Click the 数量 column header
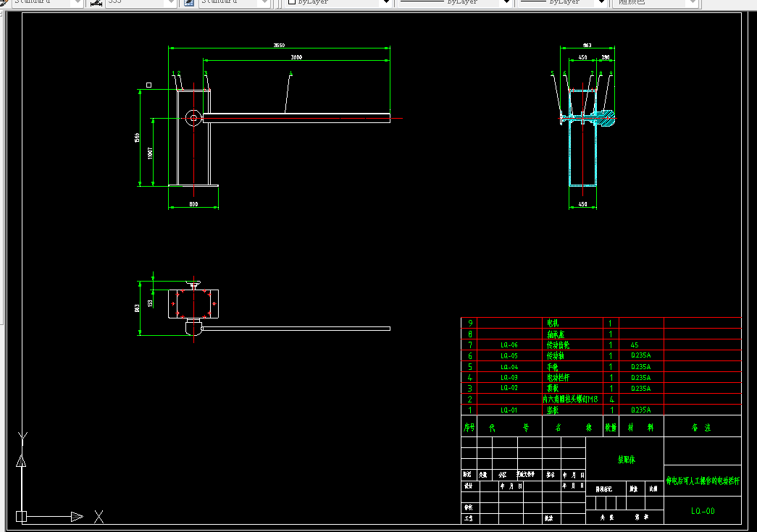 coord(611,427)
